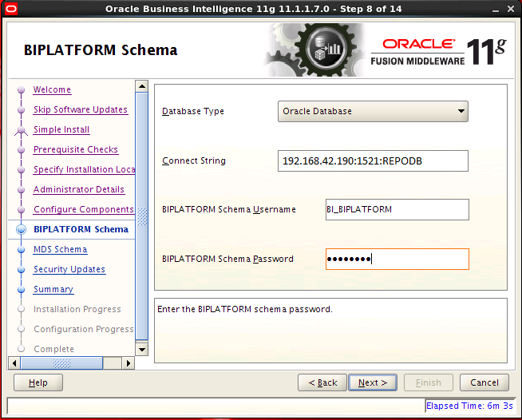Click the Back button

pos(322,382)
